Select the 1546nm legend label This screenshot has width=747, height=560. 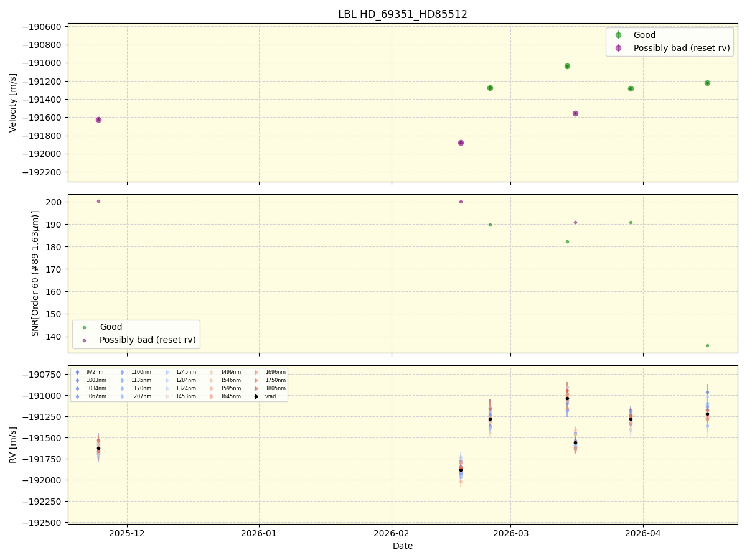point(230,380)
